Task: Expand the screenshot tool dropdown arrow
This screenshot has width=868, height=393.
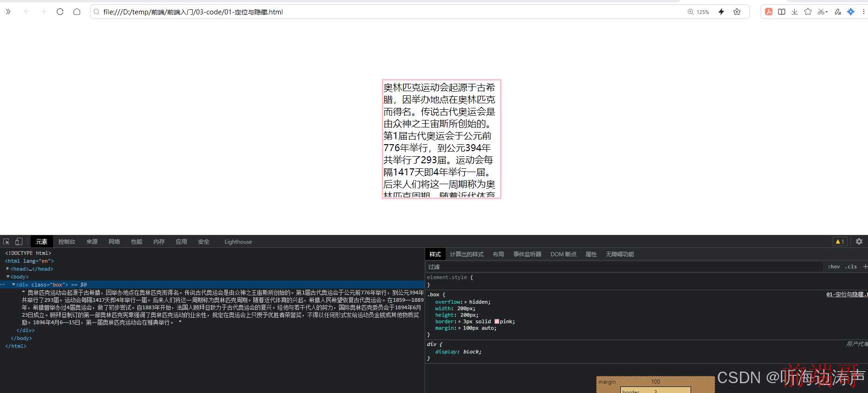Action: [827, 12]
